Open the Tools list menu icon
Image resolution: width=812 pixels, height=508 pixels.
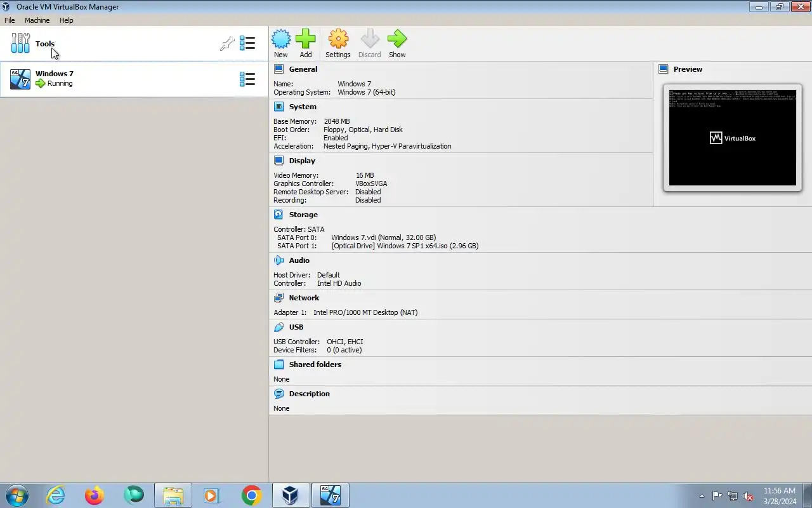(247, 43)
